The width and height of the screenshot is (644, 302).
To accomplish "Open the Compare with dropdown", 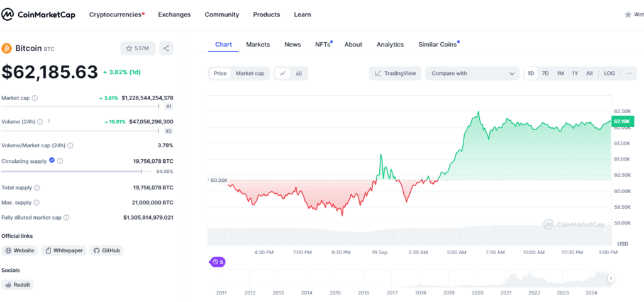I will (472, 74).
